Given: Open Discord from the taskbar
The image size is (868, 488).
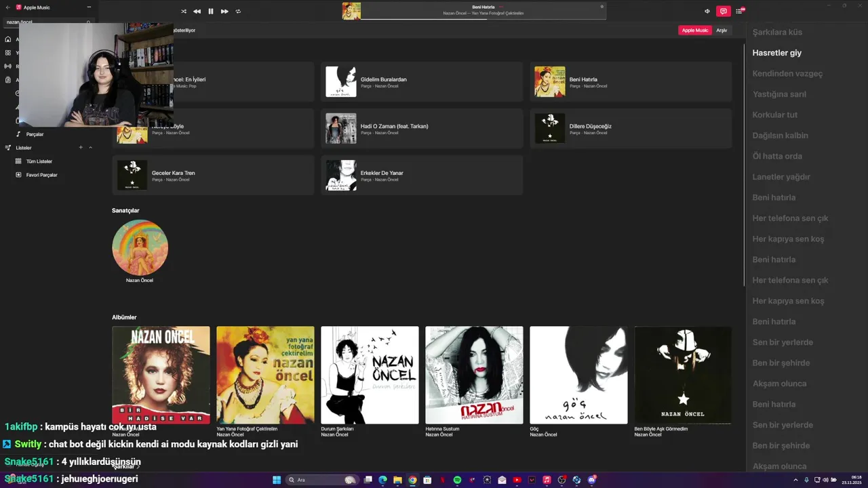Looking at the screenshot, I should (591, 480).
